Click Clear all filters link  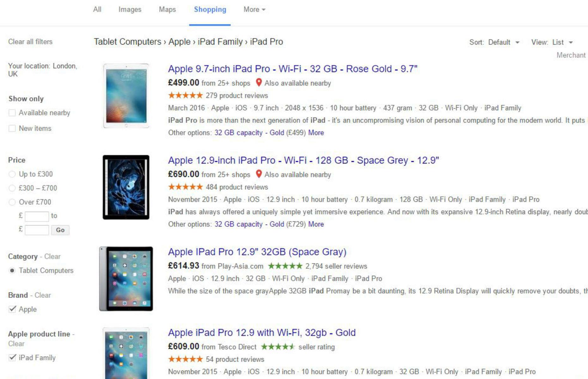coord(30,42)
